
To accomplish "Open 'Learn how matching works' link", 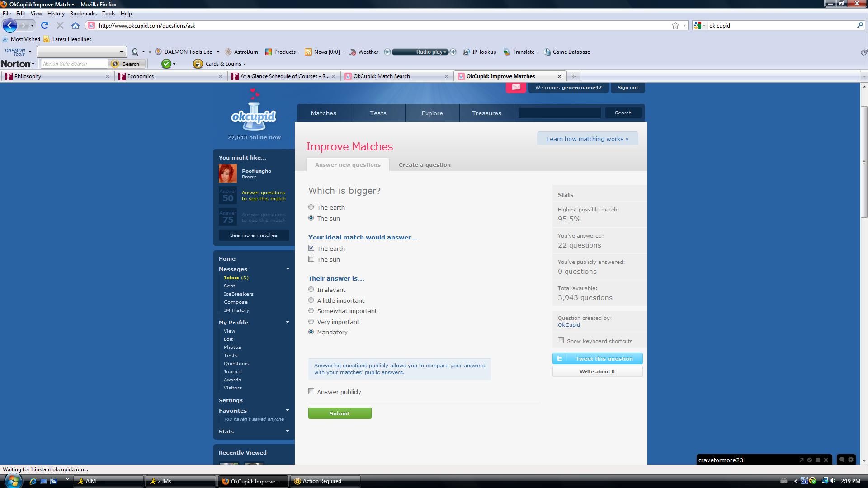I will [x=587, y=139].
